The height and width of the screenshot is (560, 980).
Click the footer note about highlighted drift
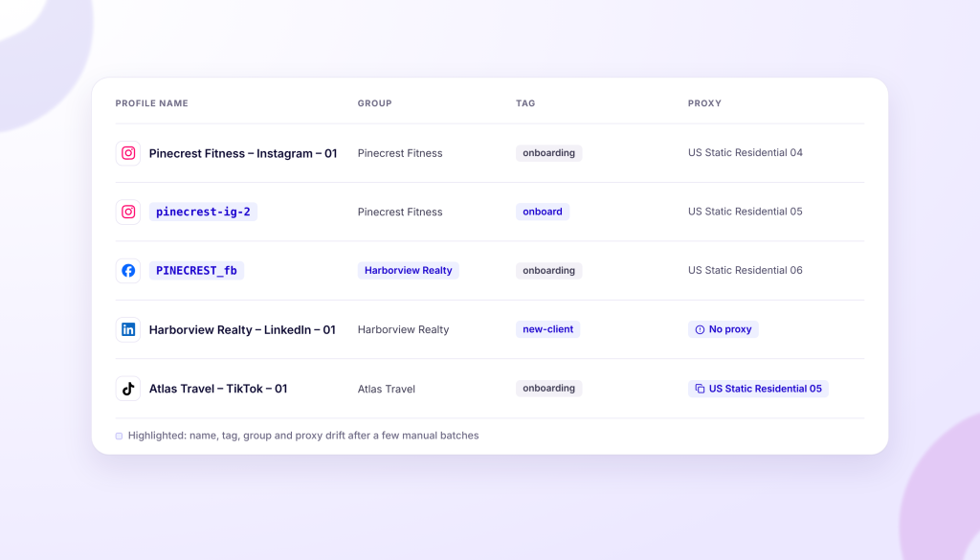303,436
